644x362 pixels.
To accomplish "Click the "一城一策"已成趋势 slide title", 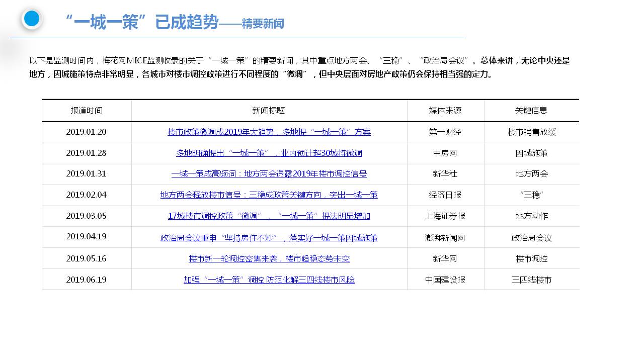I will tap(142, 22).
